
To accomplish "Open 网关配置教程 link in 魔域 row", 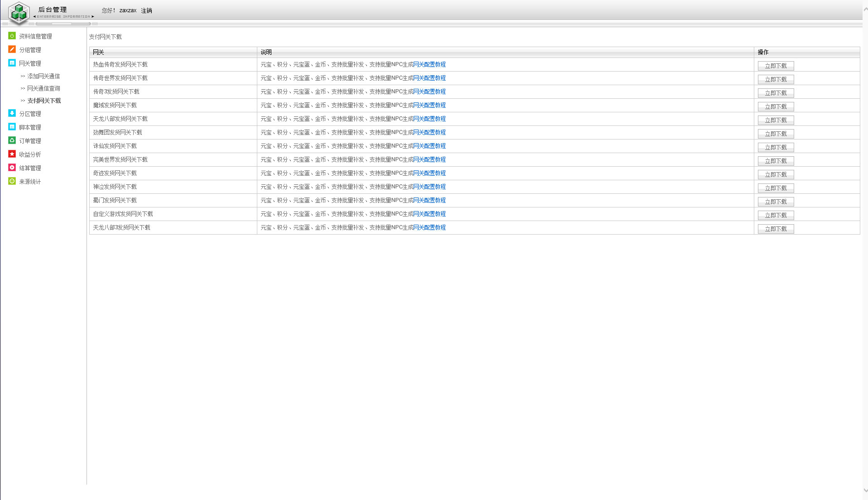I will [x=429, y=105].
